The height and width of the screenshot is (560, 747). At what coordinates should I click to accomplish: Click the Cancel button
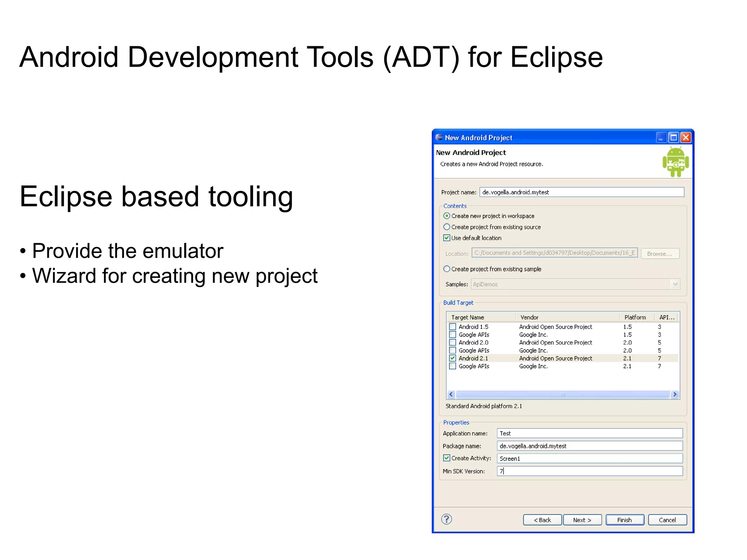tap(667, 520)
